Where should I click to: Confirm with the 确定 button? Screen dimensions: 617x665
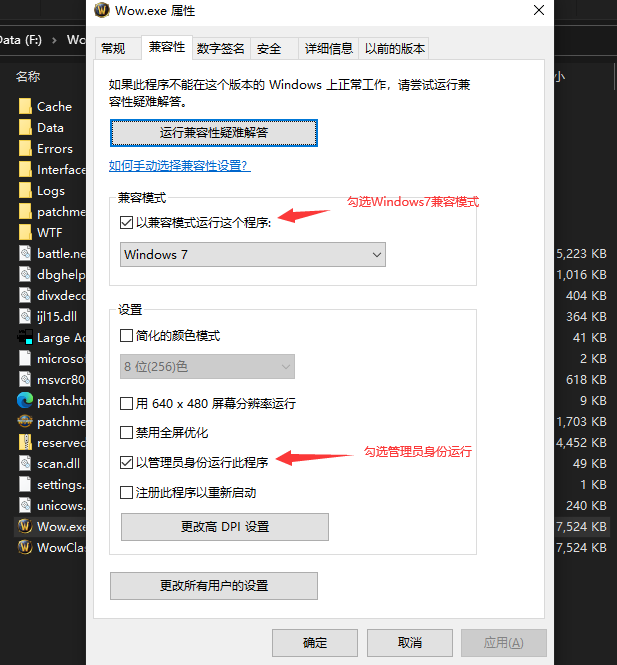pyautogui.click(x=315, y=643)
